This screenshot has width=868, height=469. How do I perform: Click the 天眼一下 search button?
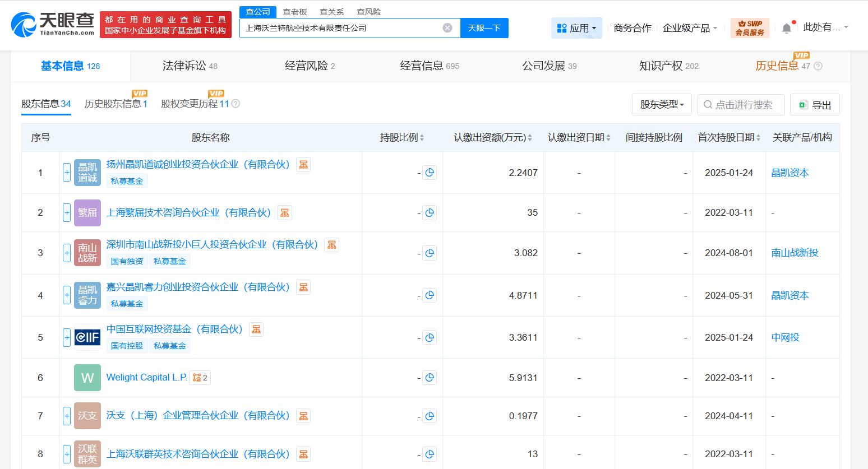(484, 27)
